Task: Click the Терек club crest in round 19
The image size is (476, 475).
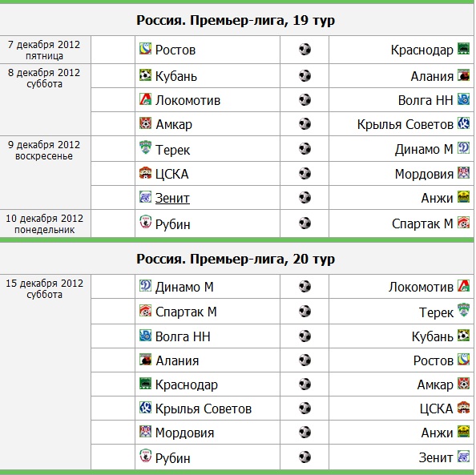Action: pyautogui.click(x=145, y=147)
